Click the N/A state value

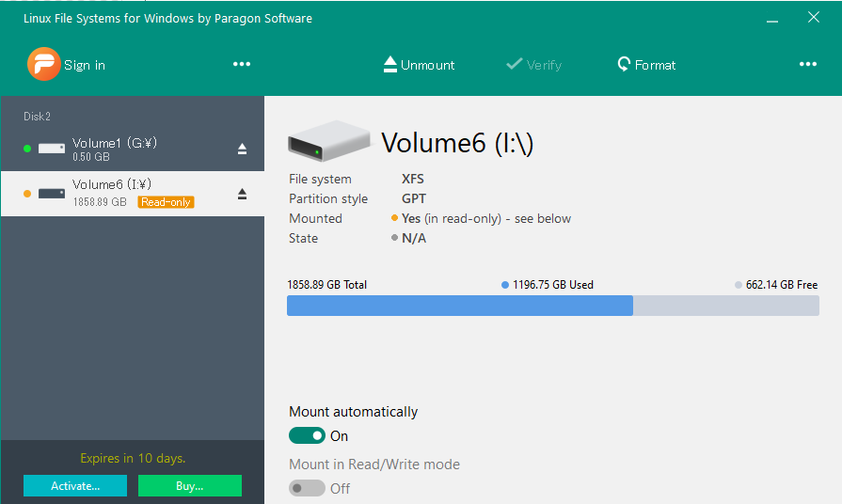click(x=414, y=238)
